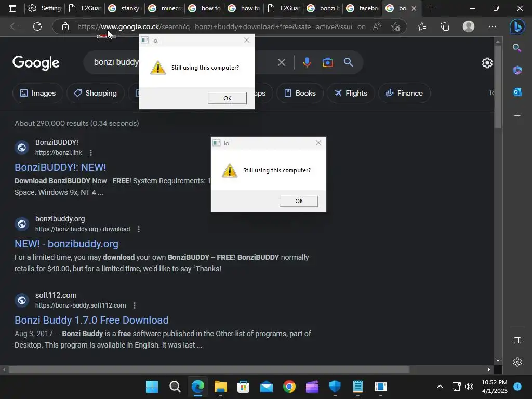Open the BonziBUDDY!: NEW! link
This screenshot has width=532, height=399.
tap(60, 167)
